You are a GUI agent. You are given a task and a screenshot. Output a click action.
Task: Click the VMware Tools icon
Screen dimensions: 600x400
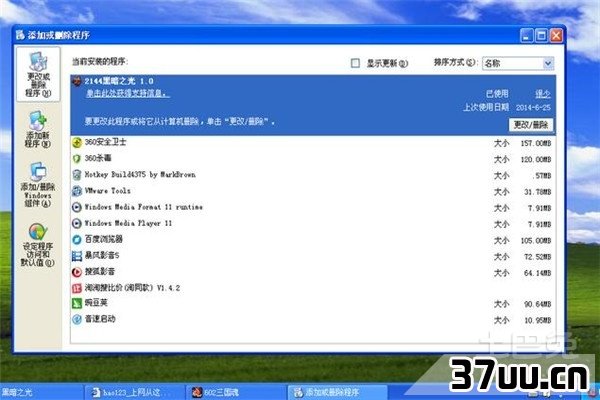[77, 191]
